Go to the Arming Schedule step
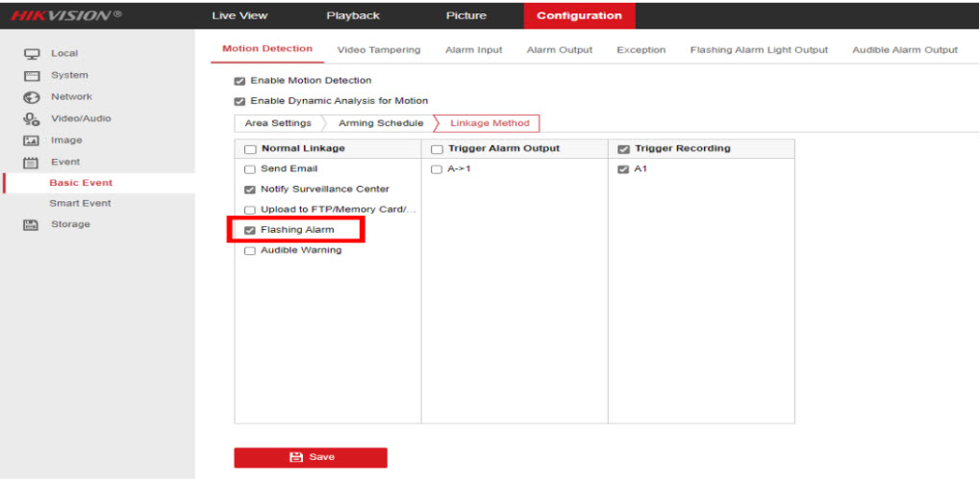 click(x=380, y=123)
